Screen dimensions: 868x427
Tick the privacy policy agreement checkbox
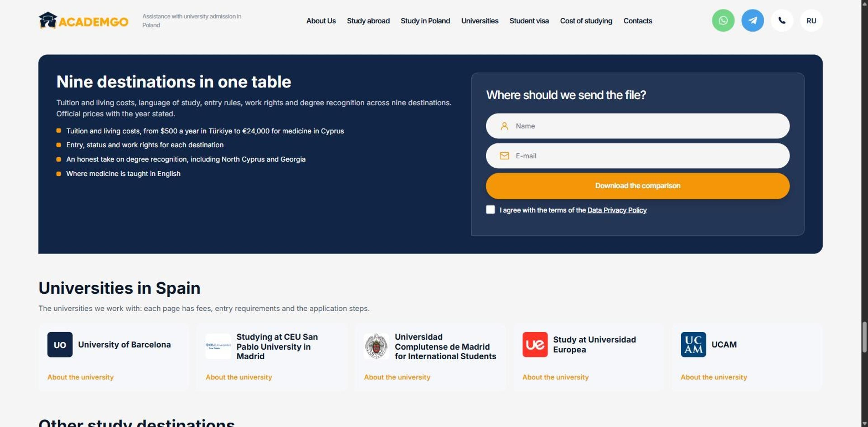490,210
